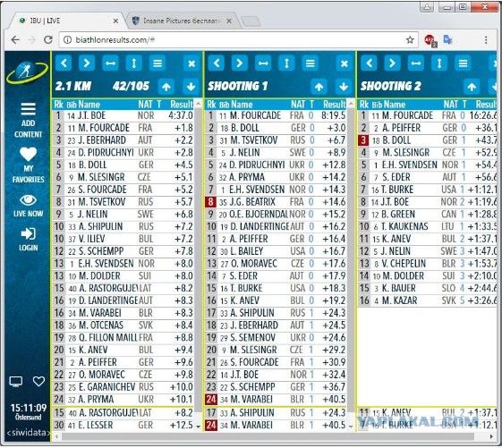Click up arrow in Shooting 1 panel
This screenshot has height=448, width=502.
(x=319, y=87)
